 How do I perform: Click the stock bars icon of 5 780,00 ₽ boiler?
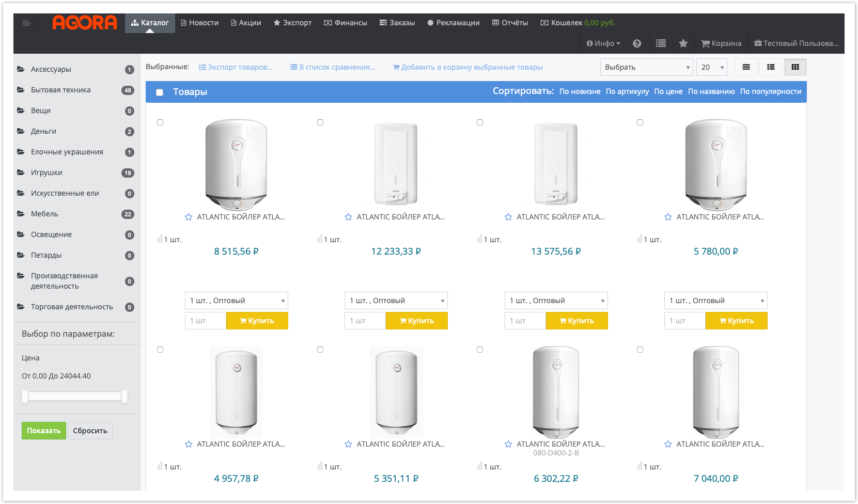click(639, 239)
